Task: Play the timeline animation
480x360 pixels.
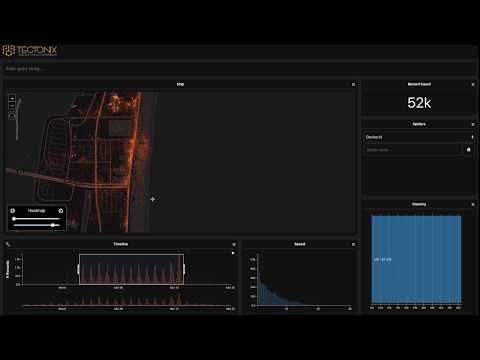Action: click(233, 253)
